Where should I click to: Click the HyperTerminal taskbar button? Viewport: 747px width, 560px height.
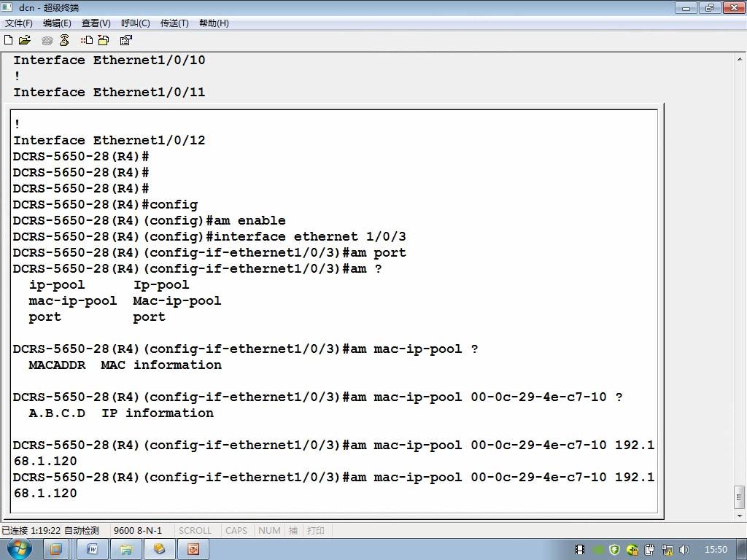tap(159, 550)
